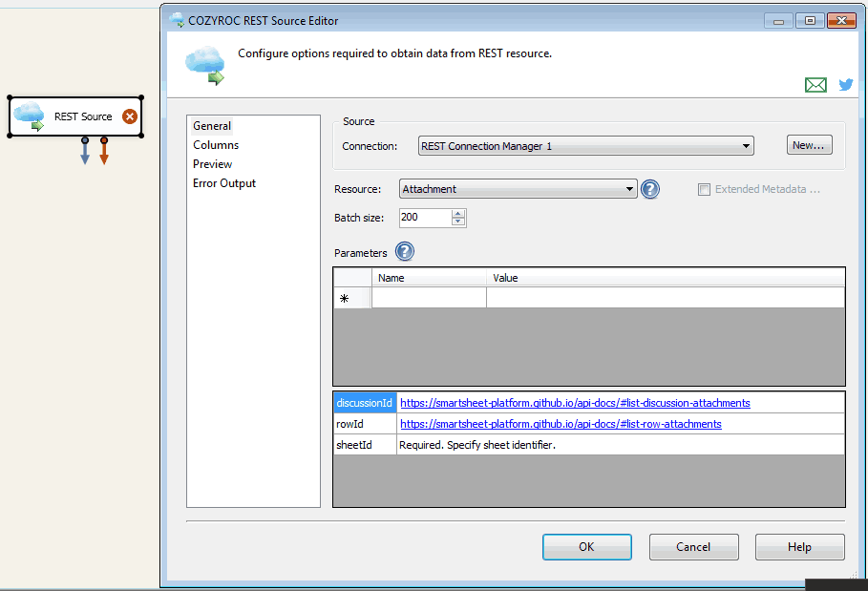This screenshot has width=868, height=591.
Task: Click the empty Value cell in Parameters grid
Action: 666,298
